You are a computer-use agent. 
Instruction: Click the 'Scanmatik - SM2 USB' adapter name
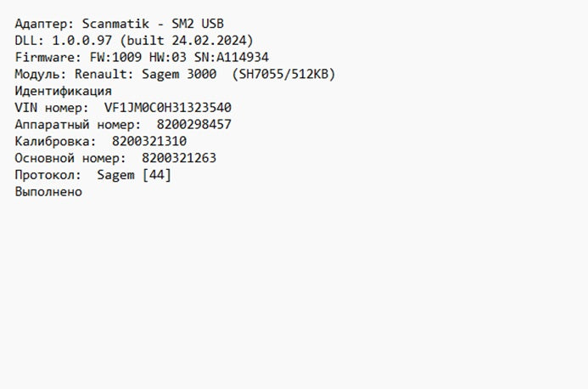click(154, 24)
